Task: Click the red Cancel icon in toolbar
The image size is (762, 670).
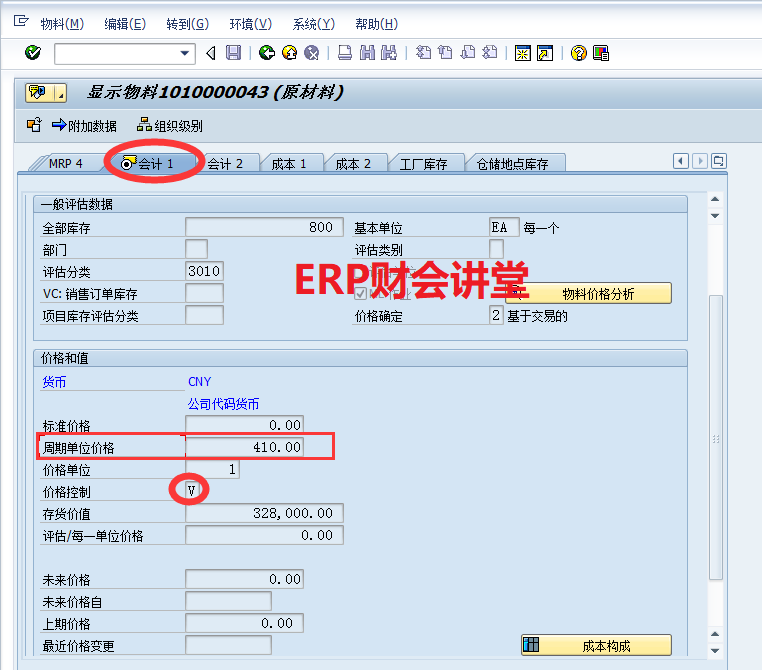Action: pyautogui.click(x=312, y=53)
